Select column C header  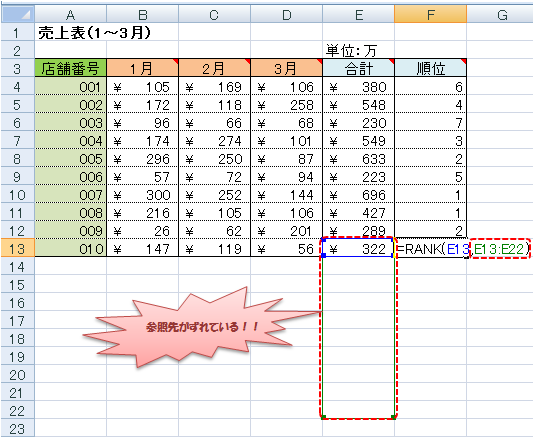click(x=215, y=15)
